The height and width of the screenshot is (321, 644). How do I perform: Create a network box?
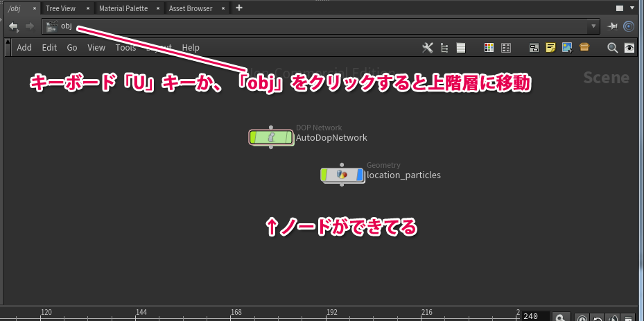(x=534, y=48)
